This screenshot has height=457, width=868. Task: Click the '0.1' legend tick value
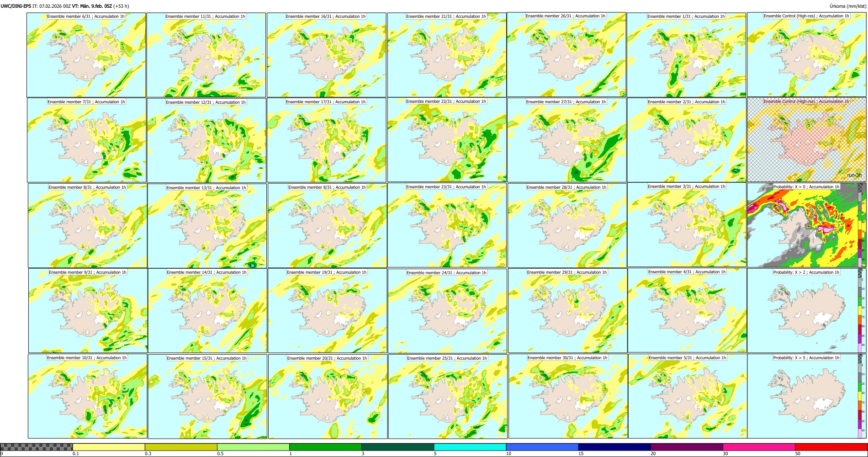click(x=75, y=454)
